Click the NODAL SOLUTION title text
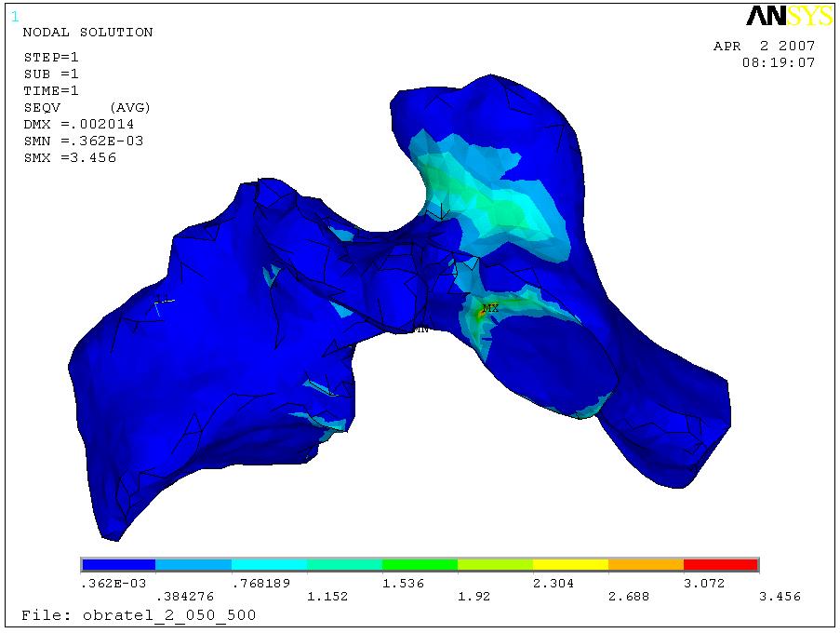840x633 pixels. (x=87, y=33)
